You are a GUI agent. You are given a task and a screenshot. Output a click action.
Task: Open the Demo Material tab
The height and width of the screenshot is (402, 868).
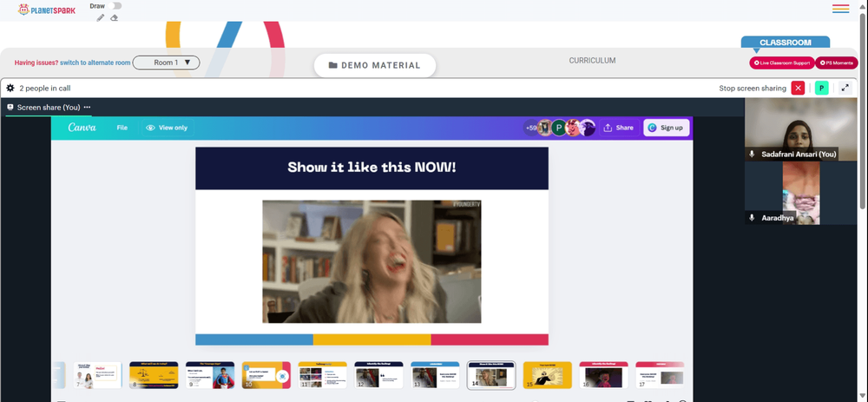(x=375, y=65)
